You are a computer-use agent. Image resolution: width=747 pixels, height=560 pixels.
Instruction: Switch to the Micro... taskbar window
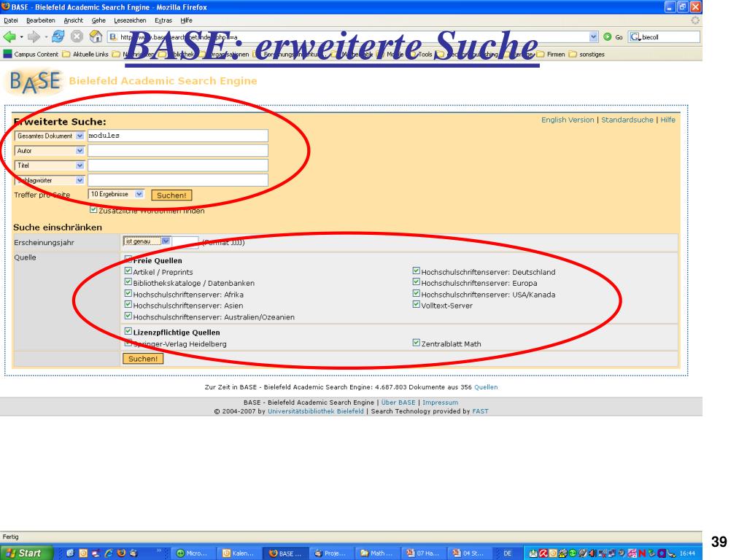[x=192, y=553]
